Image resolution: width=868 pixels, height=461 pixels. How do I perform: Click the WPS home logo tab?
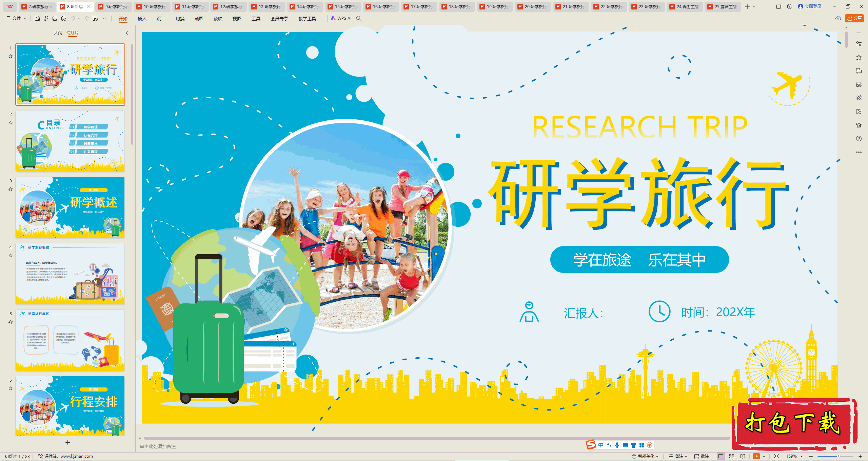[10, 6]
